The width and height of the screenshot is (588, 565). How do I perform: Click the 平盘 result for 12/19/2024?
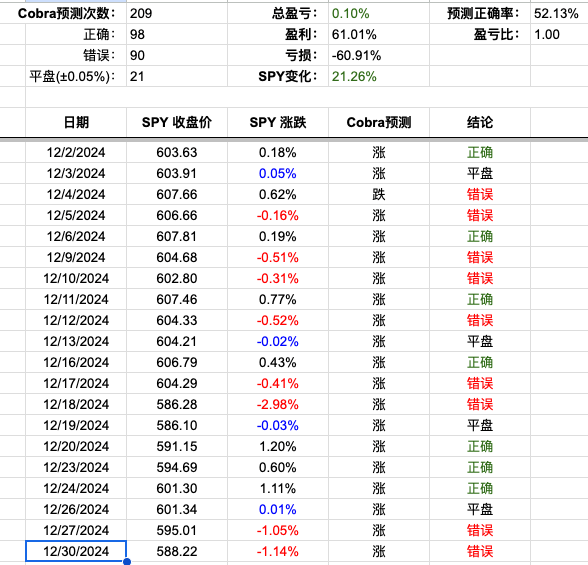[480, 425]
